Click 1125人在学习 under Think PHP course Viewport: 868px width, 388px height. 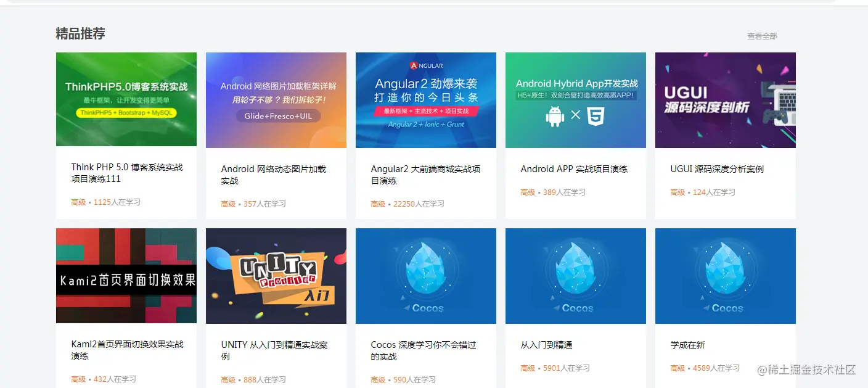tap(117, 202)
